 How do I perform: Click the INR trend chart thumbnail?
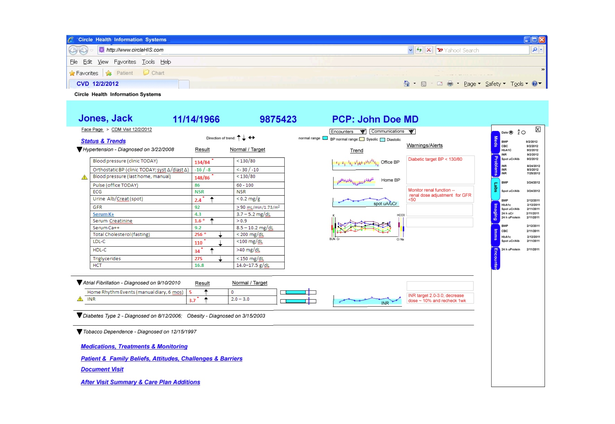coord(367,300)
